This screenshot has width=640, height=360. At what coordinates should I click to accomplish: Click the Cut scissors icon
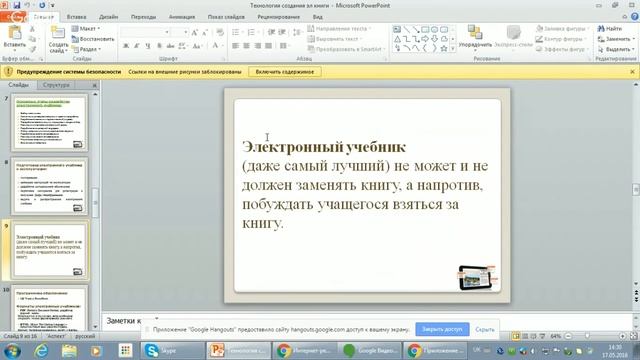point(32,29)
